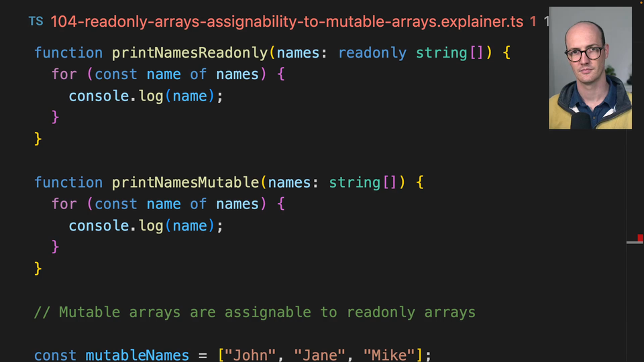The width and height of the screenshot is (644, 362).
Task: Click the "John" string in the array
Action: (250, 355)
